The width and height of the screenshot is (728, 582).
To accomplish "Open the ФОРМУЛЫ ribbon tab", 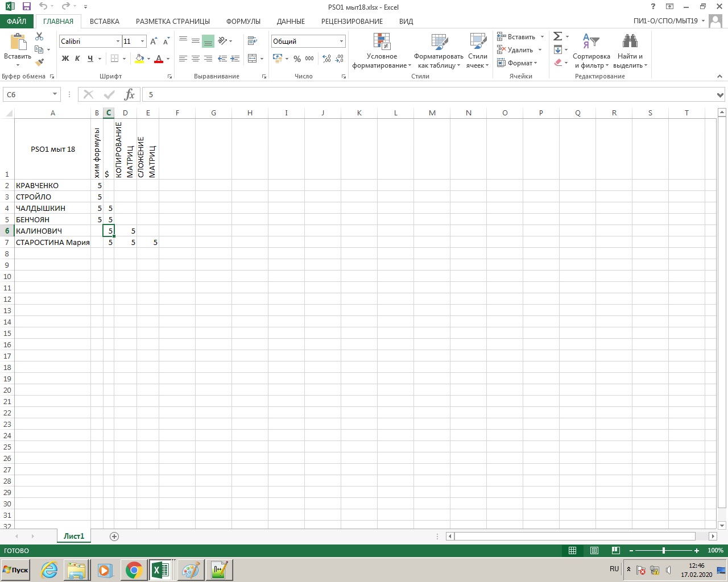I will 243,21.
